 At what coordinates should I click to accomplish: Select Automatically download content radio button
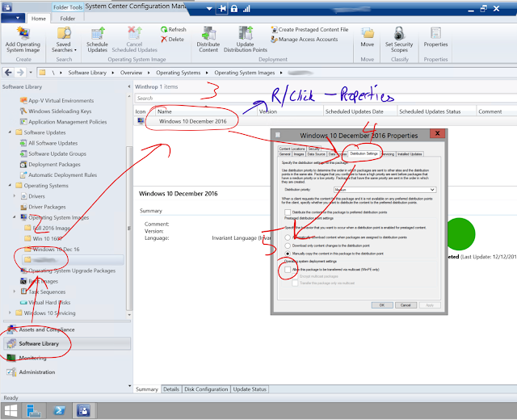coord(288,237)
